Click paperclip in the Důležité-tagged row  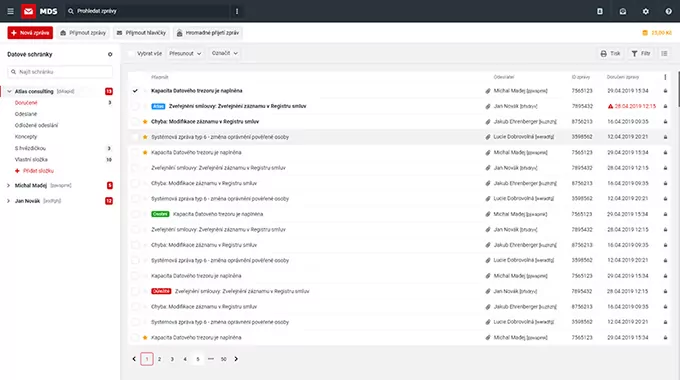point(488,292)
